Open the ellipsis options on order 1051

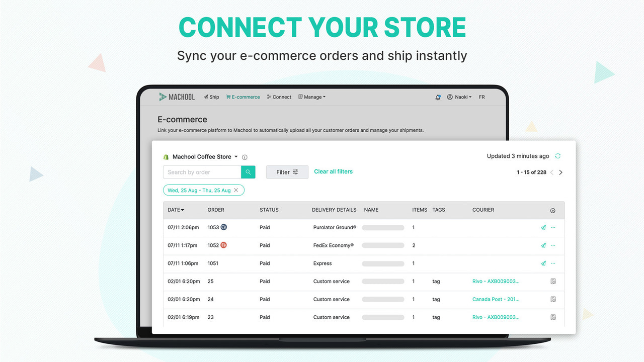click(553, 263)
